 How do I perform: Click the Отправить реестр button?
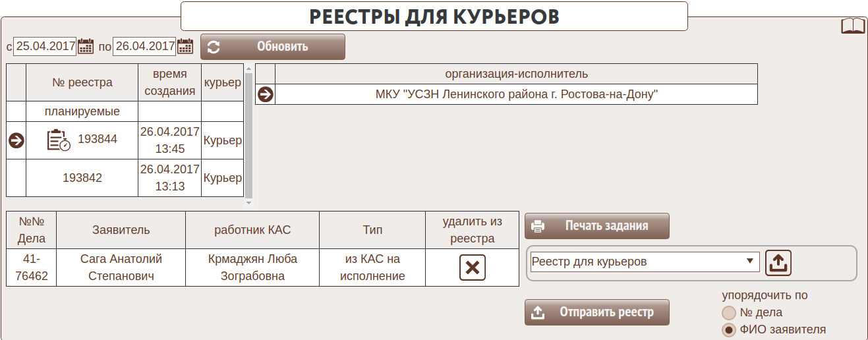tap(596, 312)
